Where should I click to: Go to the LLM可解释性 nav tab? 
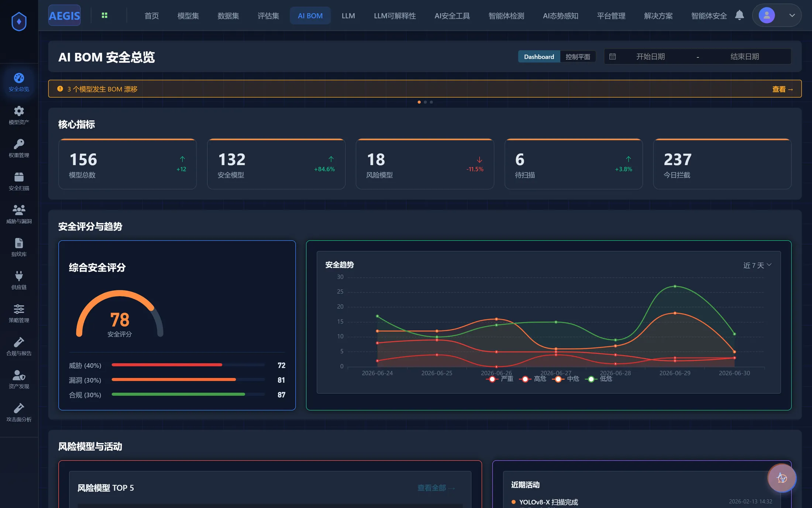click(x=395, y=16)
